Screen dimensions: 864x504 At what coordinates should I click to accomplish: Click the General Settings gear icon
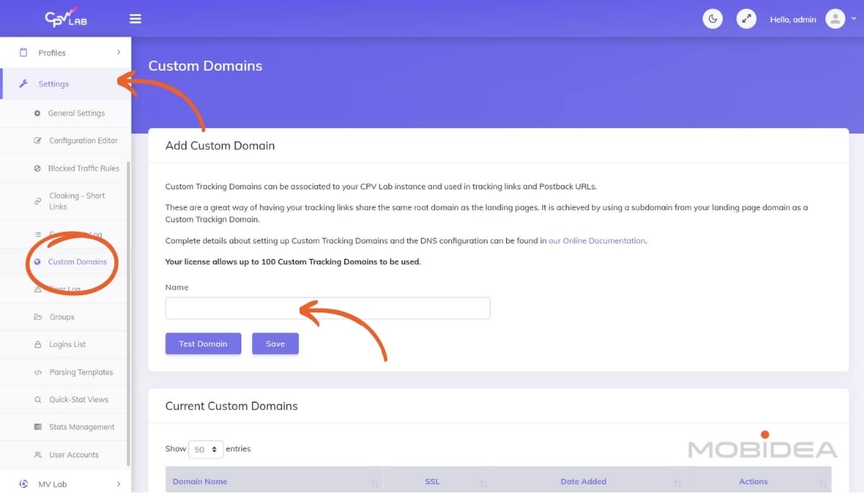pyautogui.click(x=37, y=114)
